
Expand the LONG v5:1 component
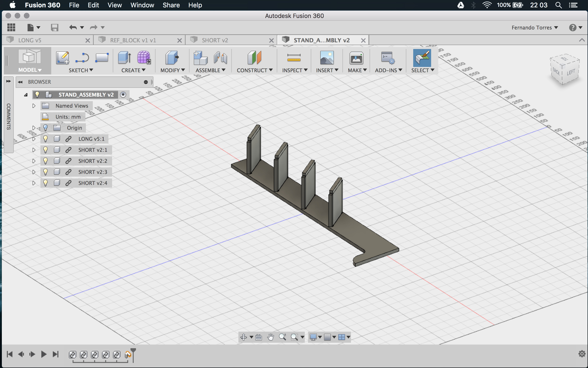point(34,139)
